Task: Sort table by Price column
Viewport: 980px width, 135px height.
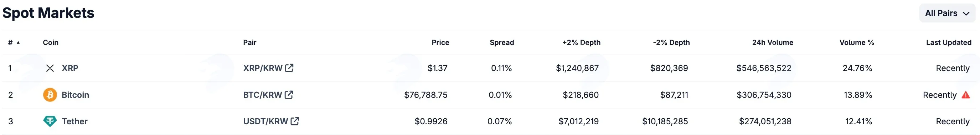Action: coord(440,42)
